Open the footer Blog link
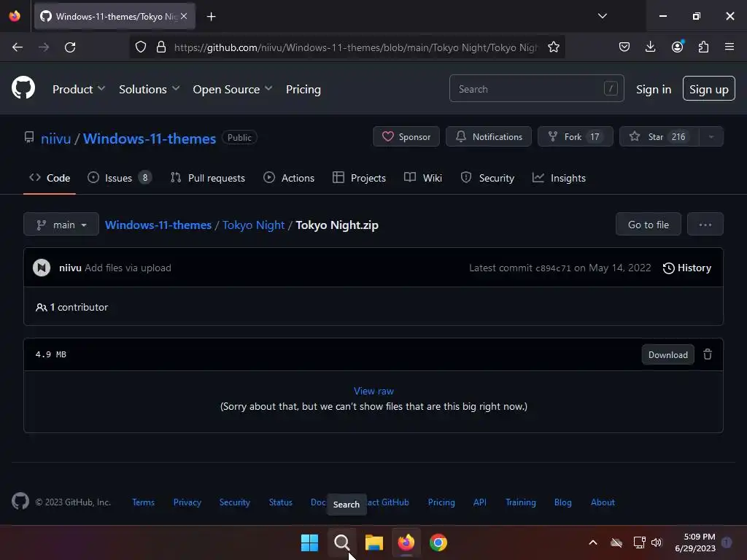The image size is (747, 560). pyautogui.click(x=562, y=502)
